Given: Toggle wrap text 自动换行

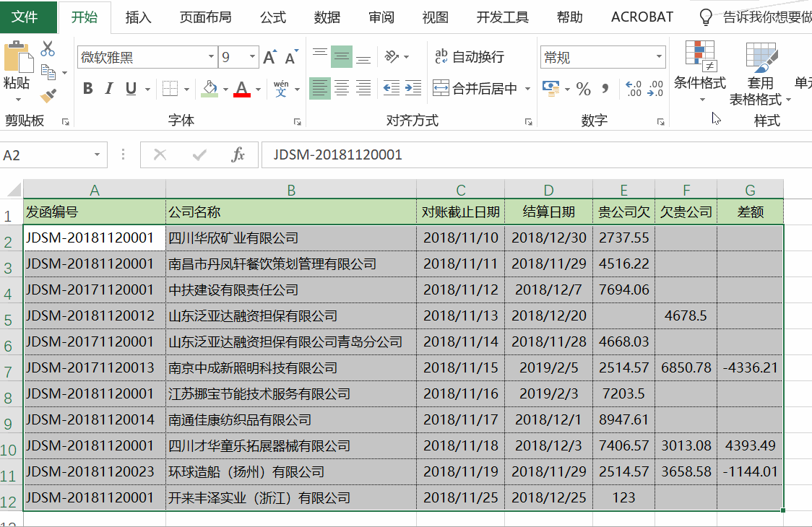Looking at the screenshot, I should 469,57.
